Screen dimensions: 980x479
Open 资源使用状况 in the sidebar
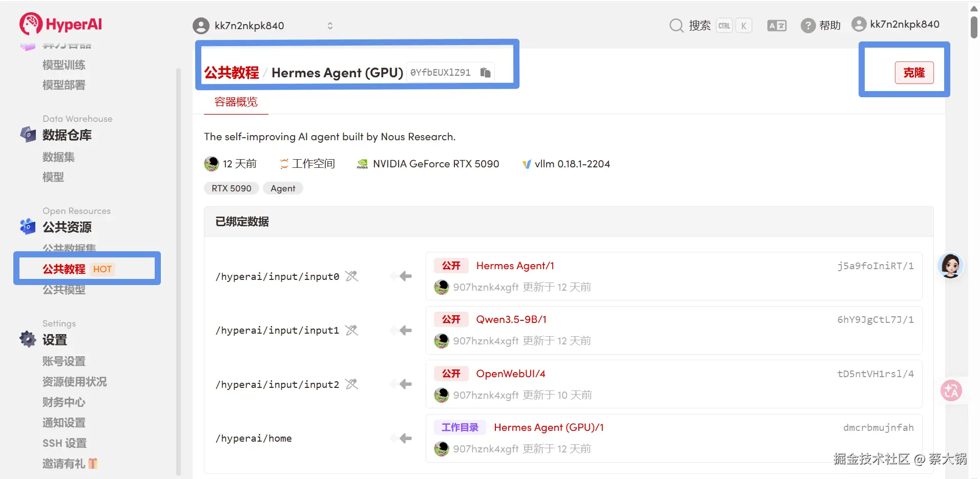pyautogui.click(x=75, y=382)
